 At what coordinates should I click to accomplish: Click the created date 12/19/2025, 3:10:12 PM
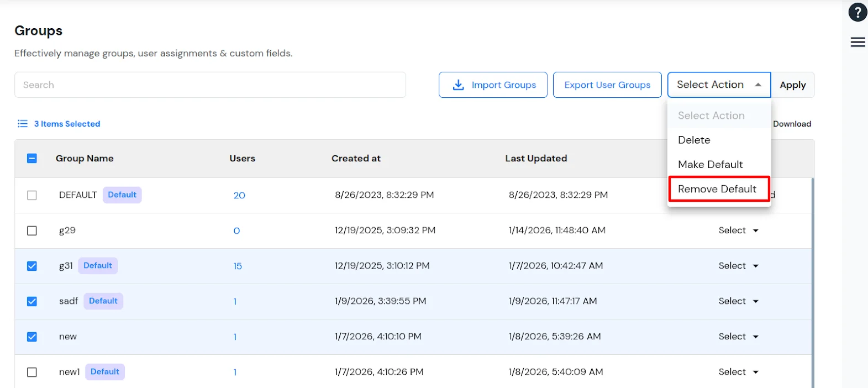pos(382,266)
